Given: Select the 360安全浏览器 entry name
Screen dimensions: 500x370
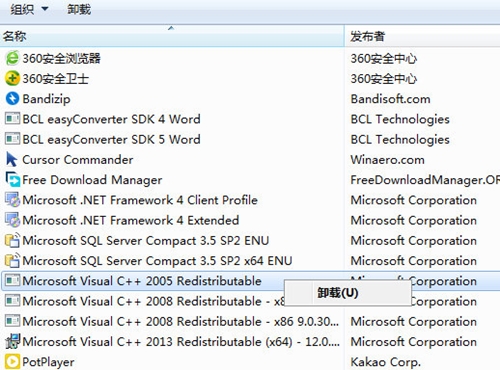Looking at the screenshot, I should [61, 59].
